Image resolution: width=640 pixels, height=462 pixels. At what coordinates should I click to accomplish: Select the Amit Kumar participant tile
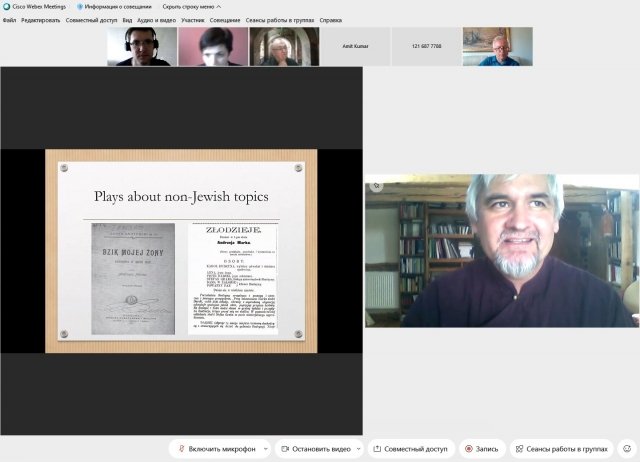pos(355,47)
